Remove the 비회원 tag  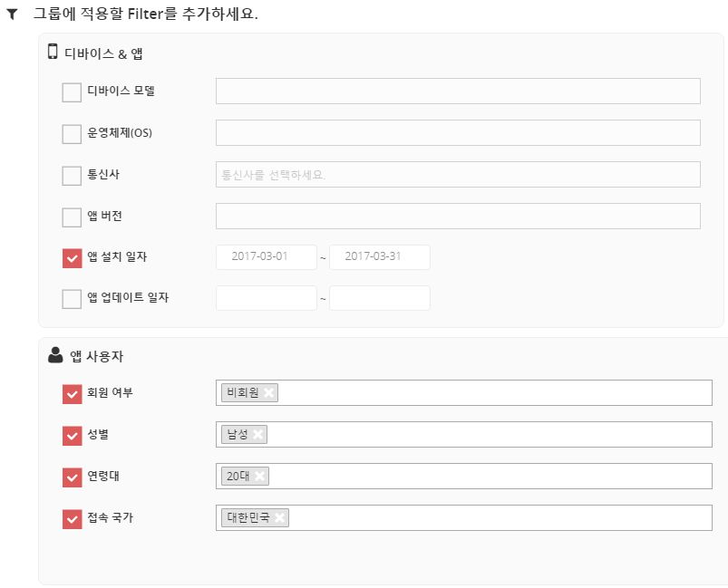coord(269,393)
